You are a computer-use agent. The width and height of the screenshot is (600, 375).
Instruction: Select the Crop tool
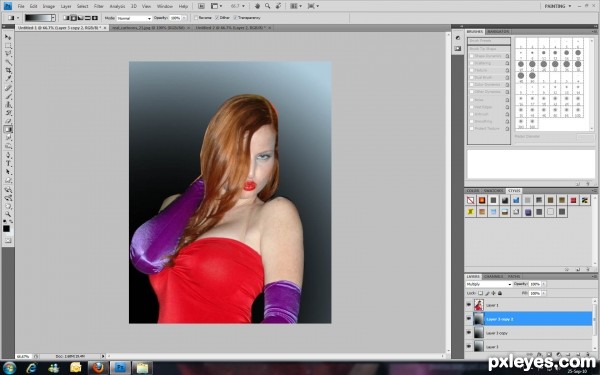(x=8, y=71)
